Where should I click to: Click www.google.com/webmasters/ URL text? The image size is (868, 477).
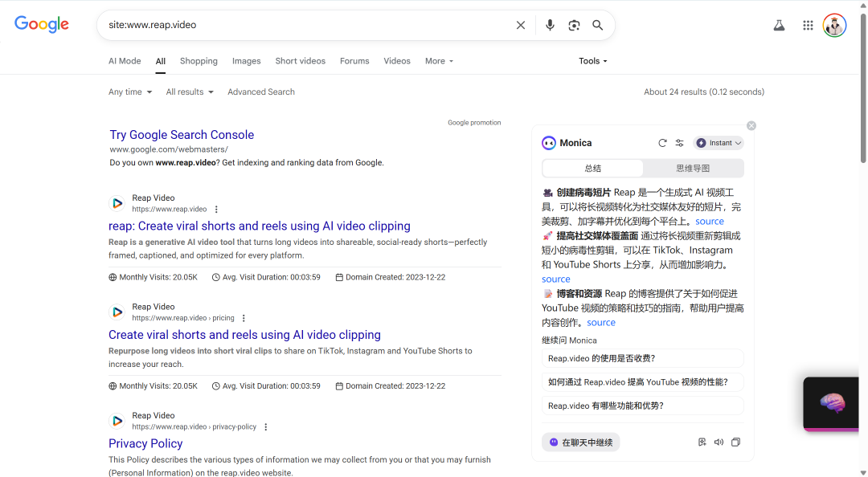tap(169, 149)
